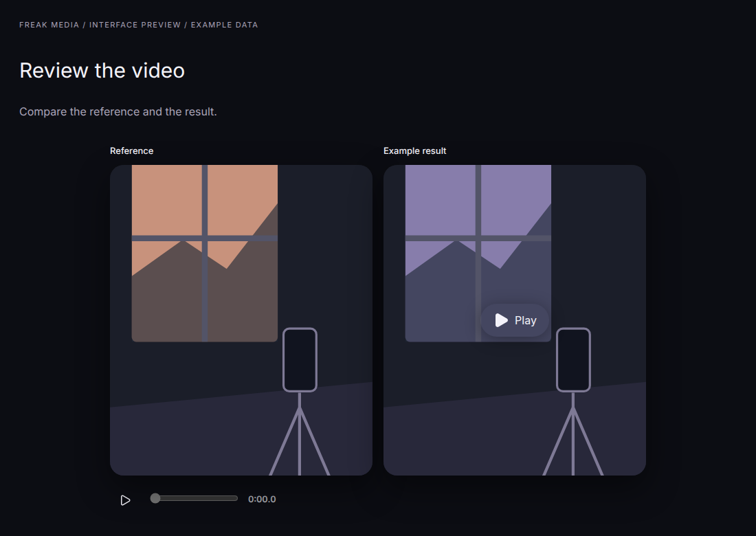
Task: Start playback with the bottom play icon
Action: (x=125, y=500)
